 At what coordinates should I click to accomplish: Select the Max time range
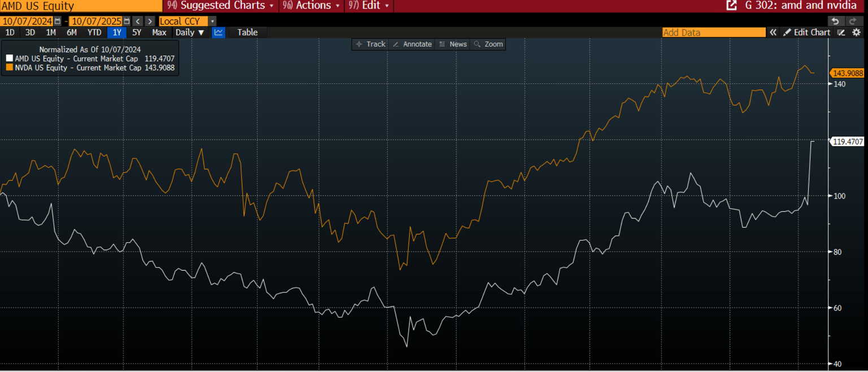159,32
